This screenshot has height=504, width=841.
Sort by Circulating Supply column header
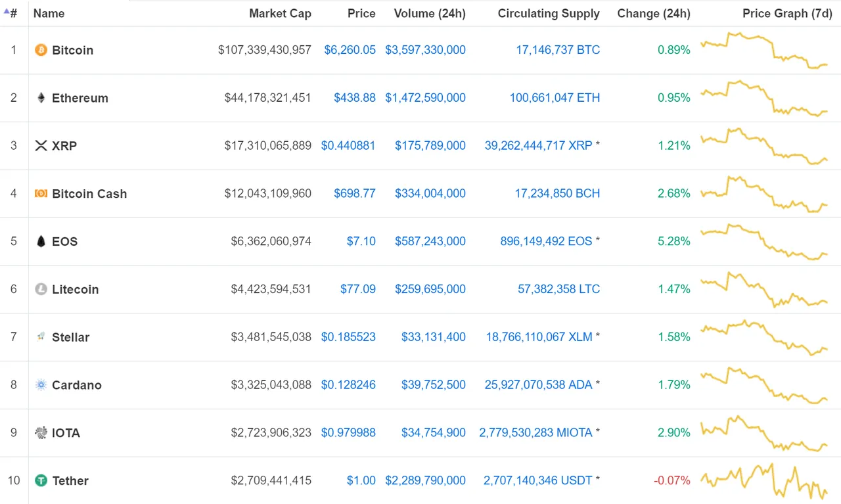[549, 13]
